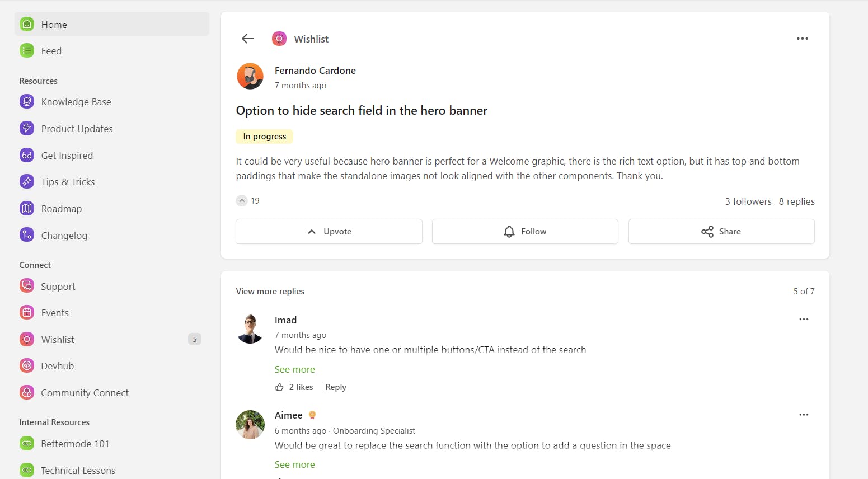Image resolution: width=868 pixels, height=479 pixels.
Task: Open the post's three-dot options menu
Action: [x=802, y=39]
